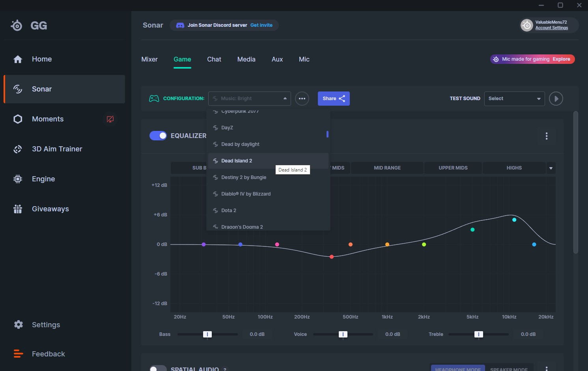Open the Feedback page
588x371 pixels.
pos(48,354)
